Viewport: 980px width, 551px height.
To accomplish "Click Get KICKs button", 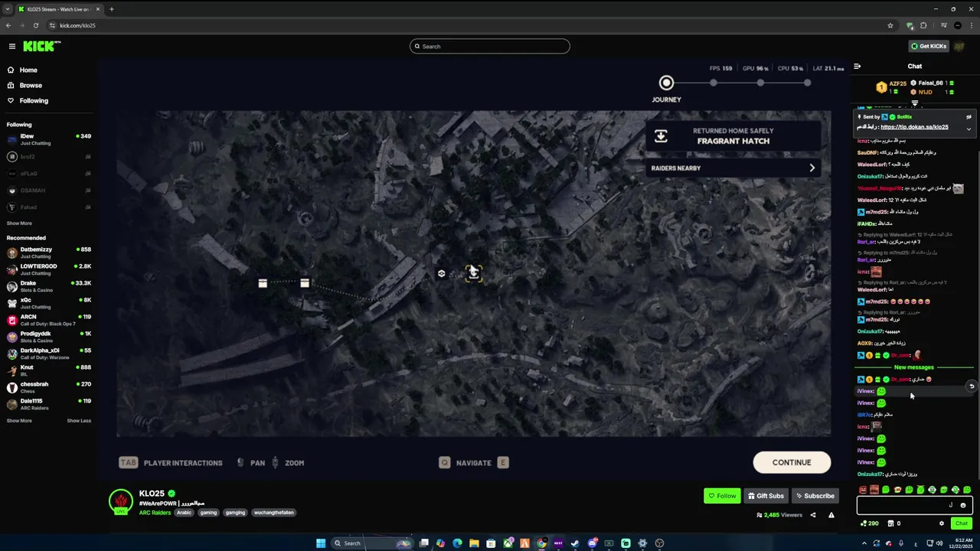I will pyautogui.click(x=929, y=46).
